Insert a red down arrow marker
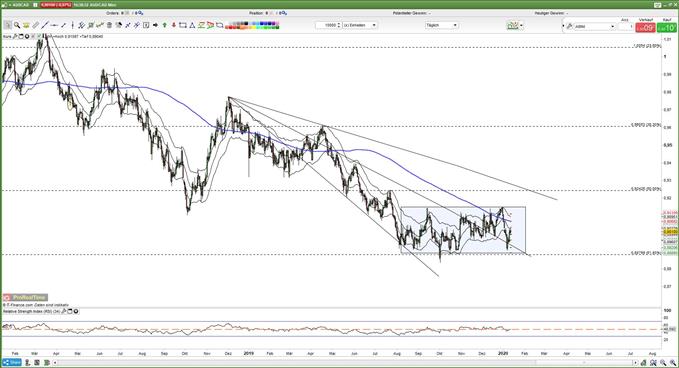Image resolution: width=679 pixels, height=368 pixels. (x=174, y=25)
